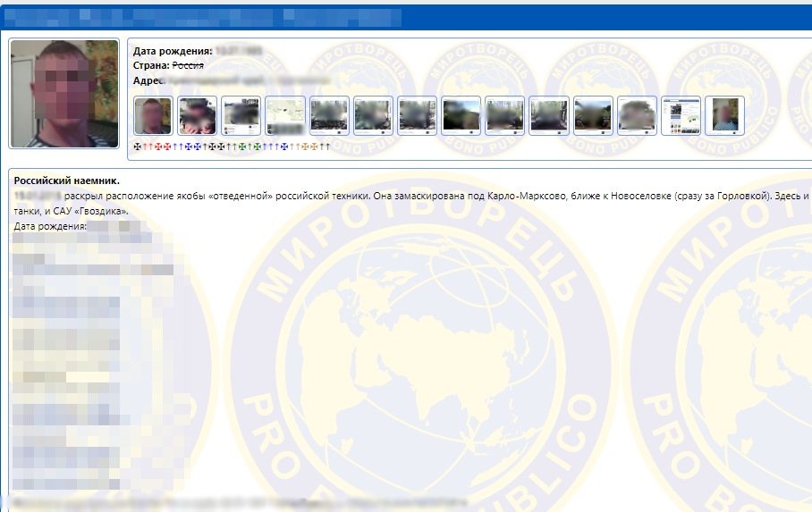
Task: Click the first blue cross icon
Action: point(188,147)
